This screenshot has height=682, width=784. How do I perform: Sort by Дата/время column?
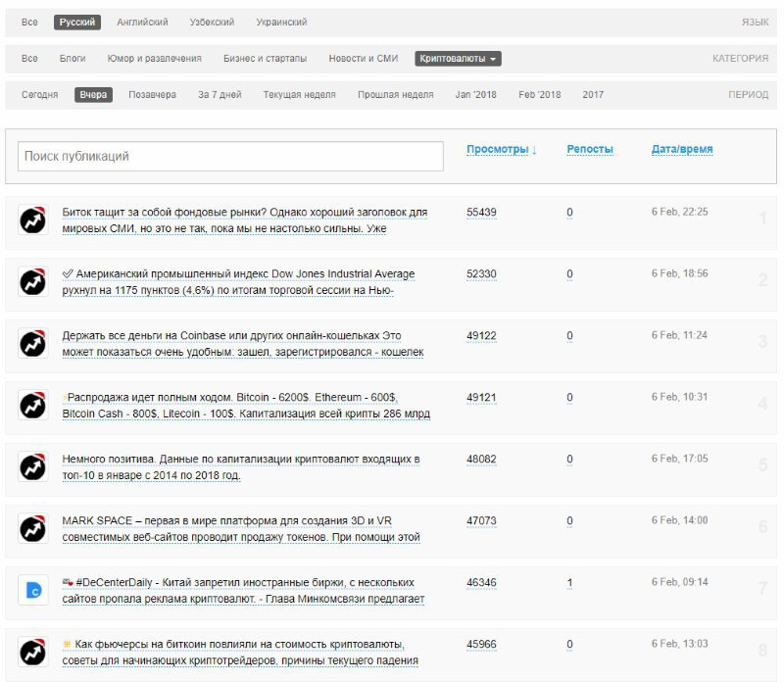point(682,150)
